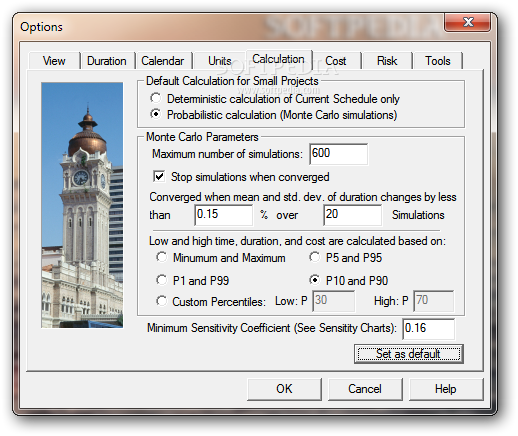Open the Cost tab
This screenshot has width=518, height=436.
(x=336, y=61)
